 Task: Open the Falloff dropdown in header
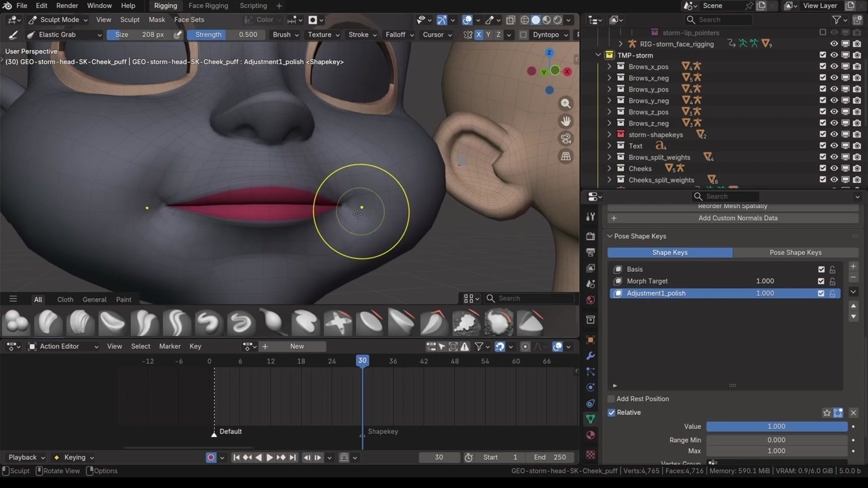click(x=398, y=35)
